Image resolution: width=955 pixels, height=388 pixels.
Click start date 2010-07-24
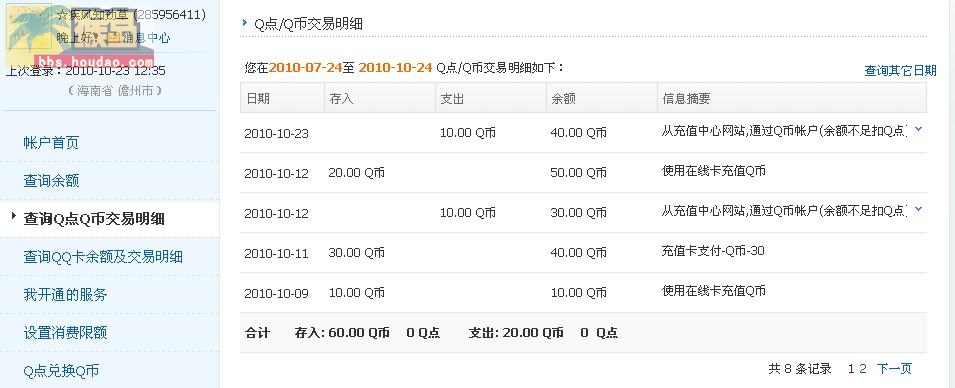point(305,68)
